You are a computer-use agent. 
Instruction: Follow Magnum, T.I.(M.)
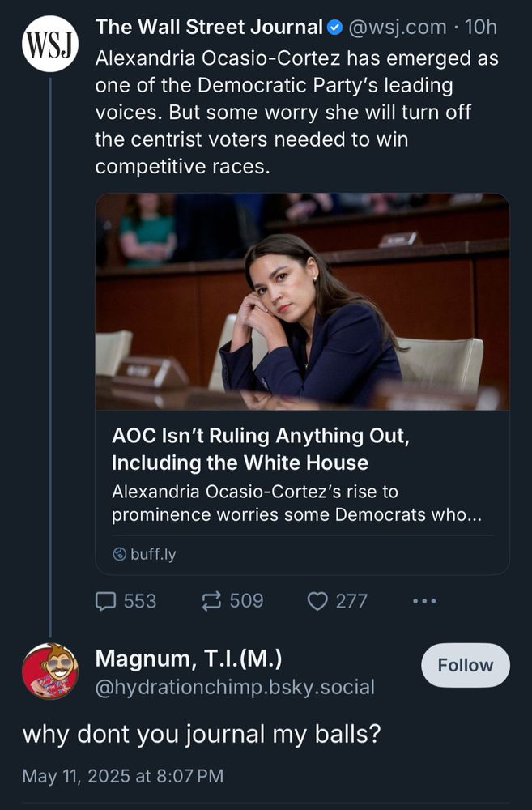pyautogui.click(x=465, y=665)
